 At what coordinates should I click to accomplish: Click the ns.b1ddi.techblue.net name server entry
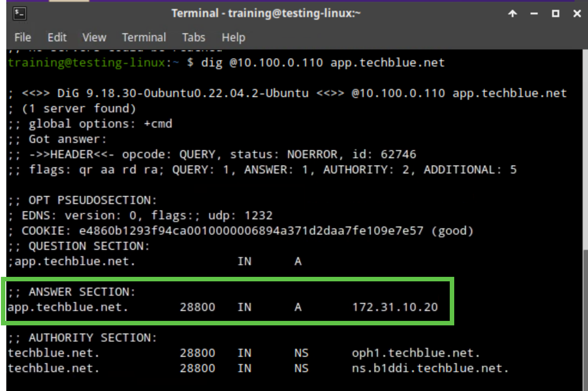point(430,369)
